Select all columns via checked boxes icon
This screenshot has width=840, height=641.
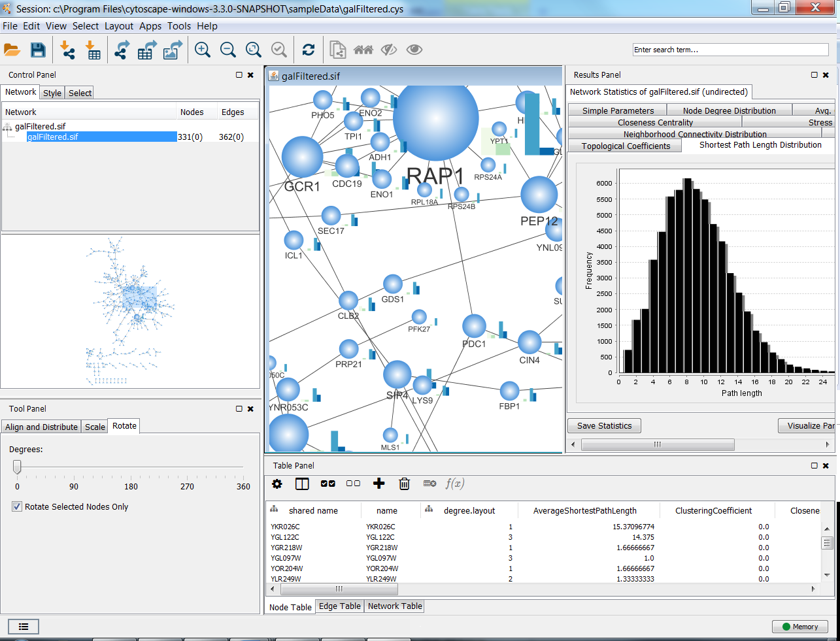(x=328, y=484)
